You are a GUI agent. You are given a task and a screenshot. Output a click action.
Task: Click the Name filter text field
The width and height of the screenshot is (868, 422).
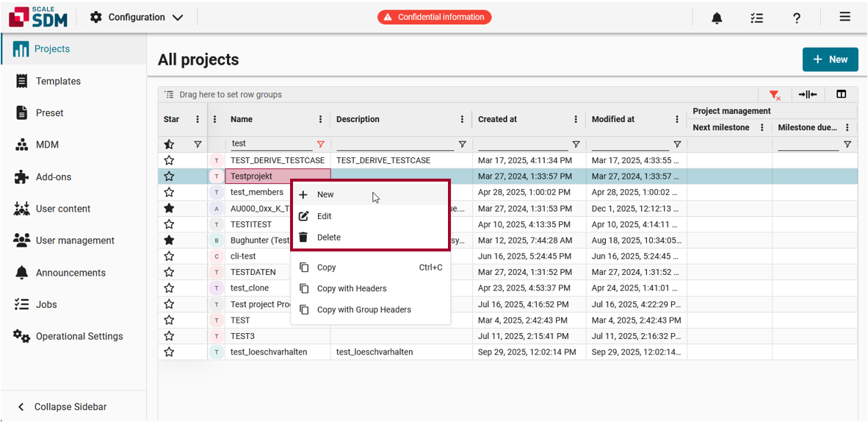(272, 144)
